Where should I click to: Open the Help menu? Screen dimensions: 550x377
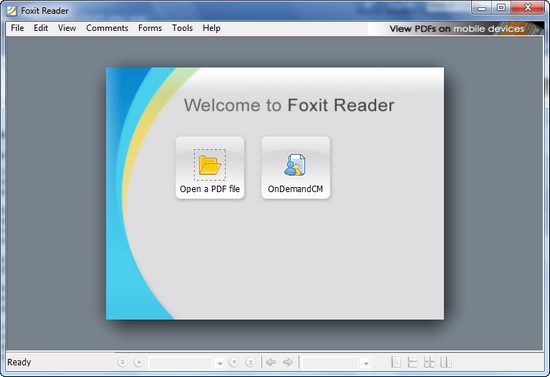tap(211, 28)
